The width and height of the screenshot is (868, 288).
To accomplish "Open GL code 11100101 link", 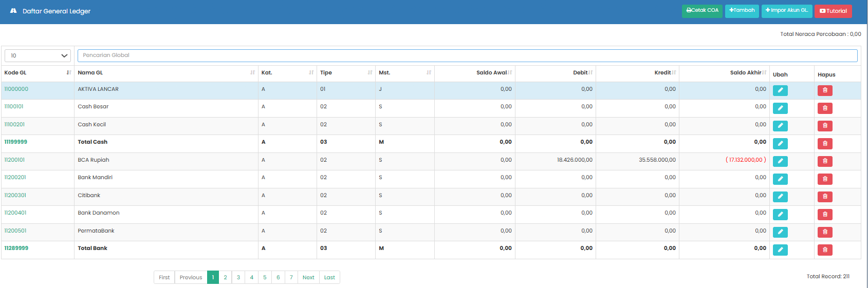I will (14, 107).
